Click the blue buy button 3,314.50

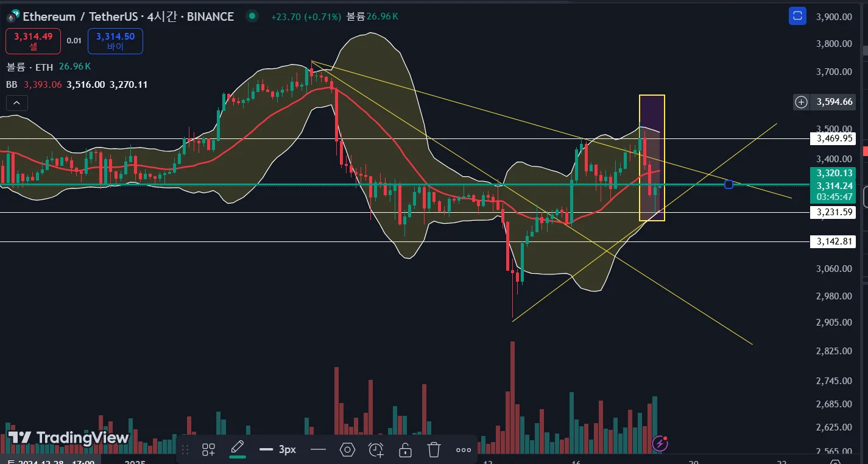(115, 41)
